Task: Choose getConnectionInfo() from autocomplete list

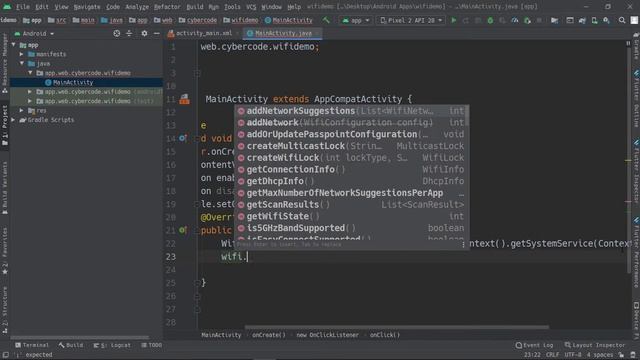Action: tap(351, 169)
